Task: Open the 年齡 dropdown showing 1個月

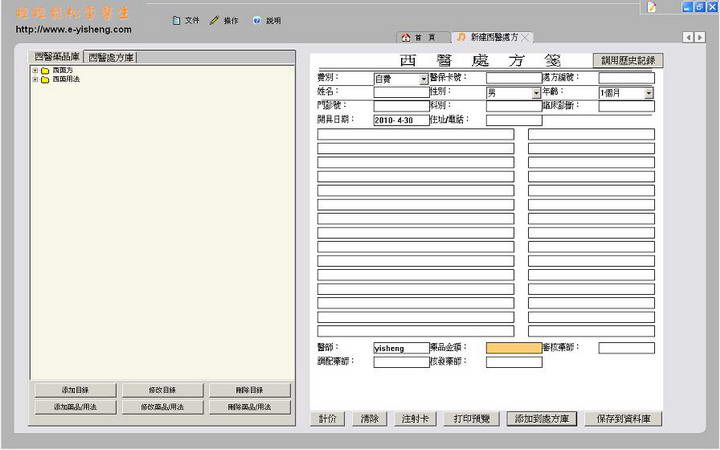Action: [648, 93]
